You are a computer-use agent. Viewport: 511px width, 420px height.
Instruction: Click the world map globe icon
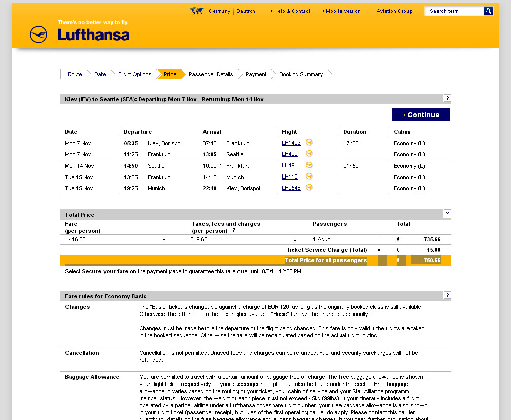click(x=197, y=11)
